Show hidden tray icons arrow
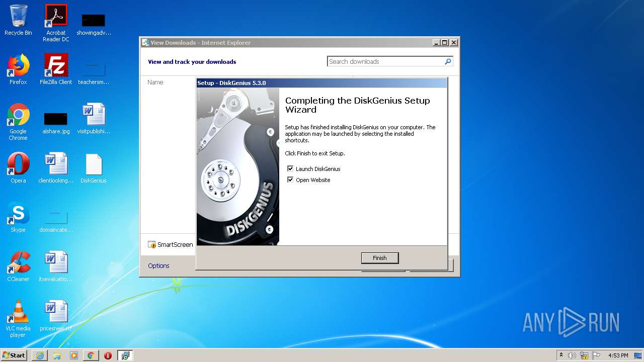 561,355
